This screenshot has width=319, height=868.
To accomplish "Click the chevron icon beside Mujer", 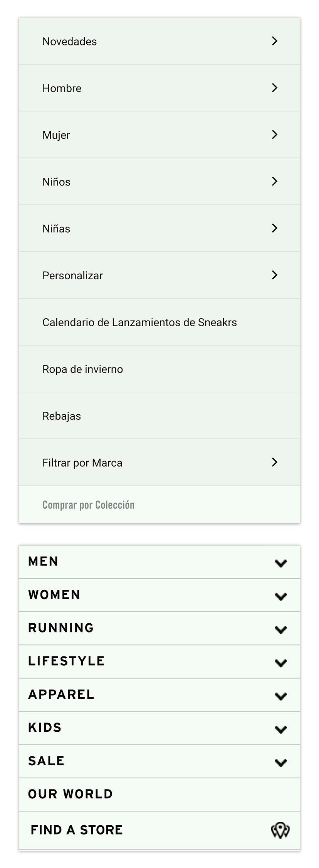I will [275, 135].
